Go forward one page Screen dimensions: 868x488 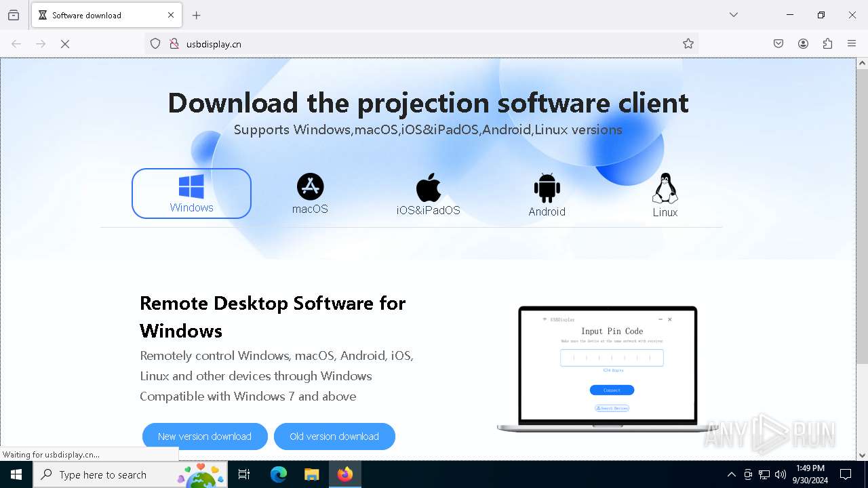pos(41,43)
